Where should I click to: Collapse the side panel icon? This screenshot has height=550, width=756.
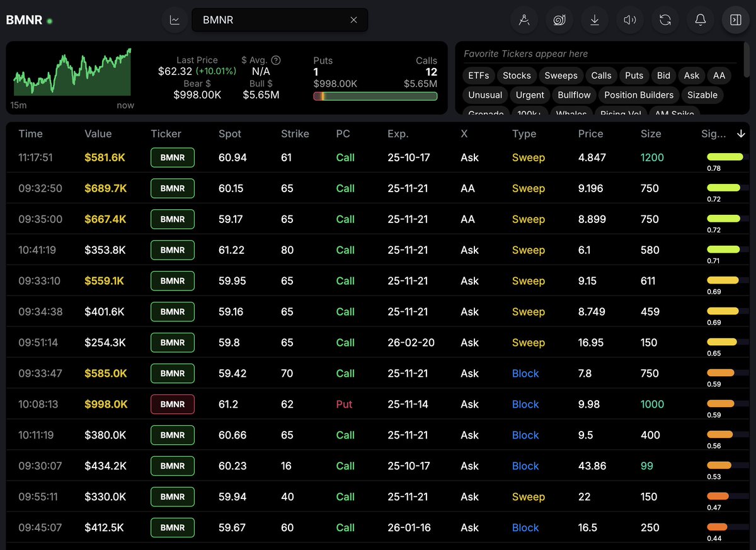tap(735, 20)
